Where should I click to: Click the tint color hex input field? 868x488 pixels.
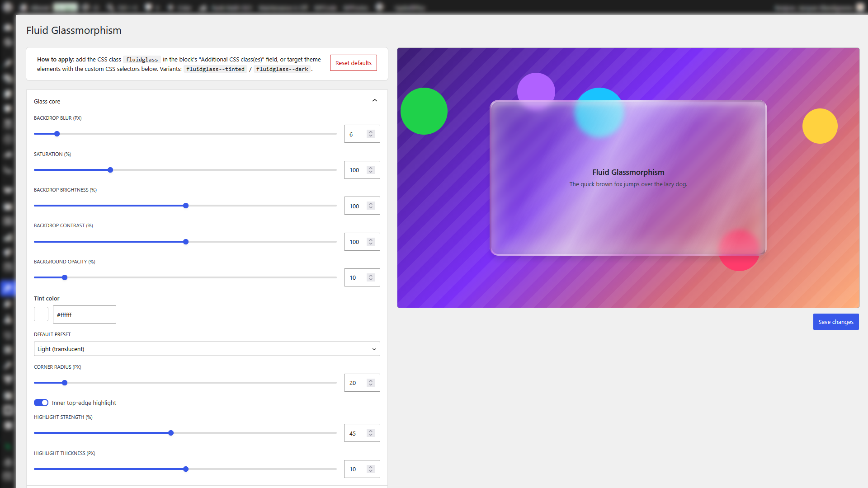point(84,314)
